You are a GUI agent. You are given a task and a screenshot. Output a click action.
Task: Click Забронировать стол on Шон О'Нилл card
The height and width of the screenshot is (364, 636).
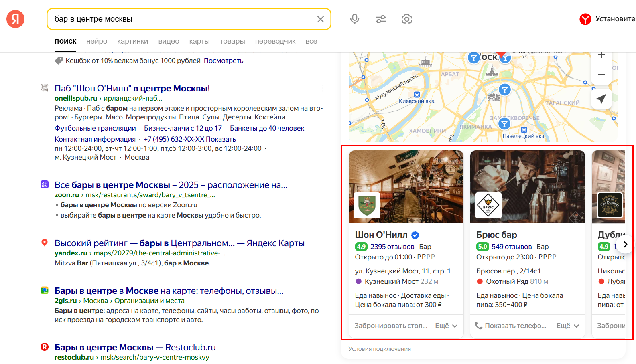[391, 326]
